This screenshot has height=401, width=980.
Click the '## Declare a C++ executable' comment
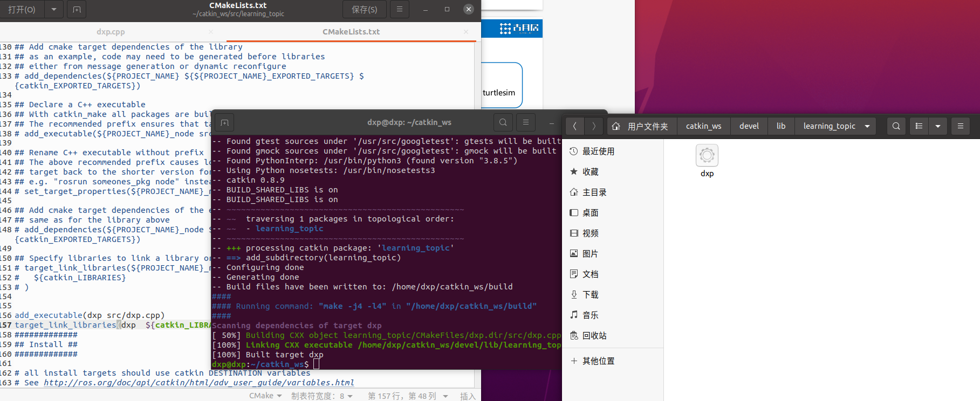click(x=80, y=105)
